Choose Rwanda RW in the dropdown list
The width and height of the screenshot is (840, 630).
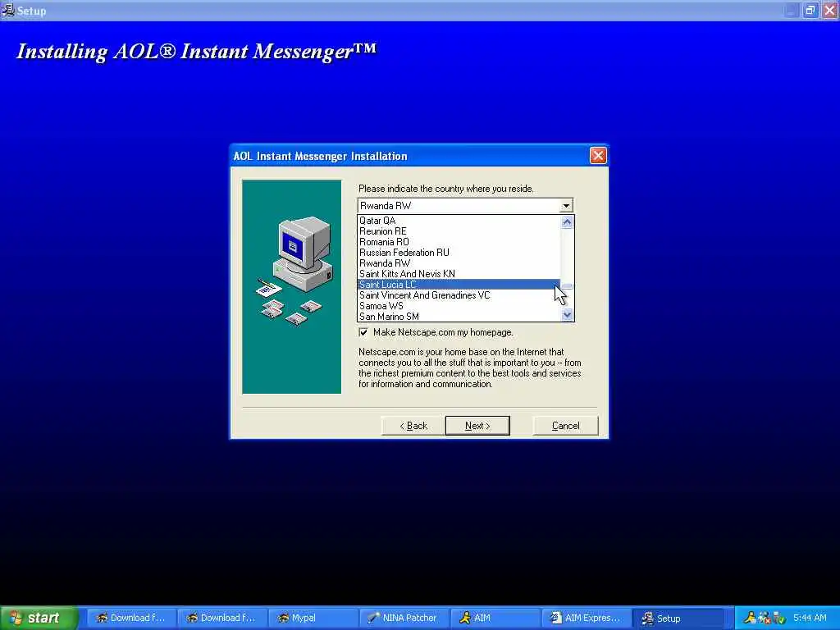pos(459,263)
